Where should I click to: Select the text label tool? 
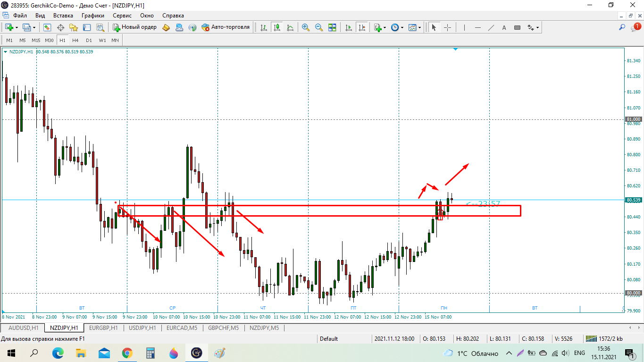pyautogui.click(x=504, y=27)
